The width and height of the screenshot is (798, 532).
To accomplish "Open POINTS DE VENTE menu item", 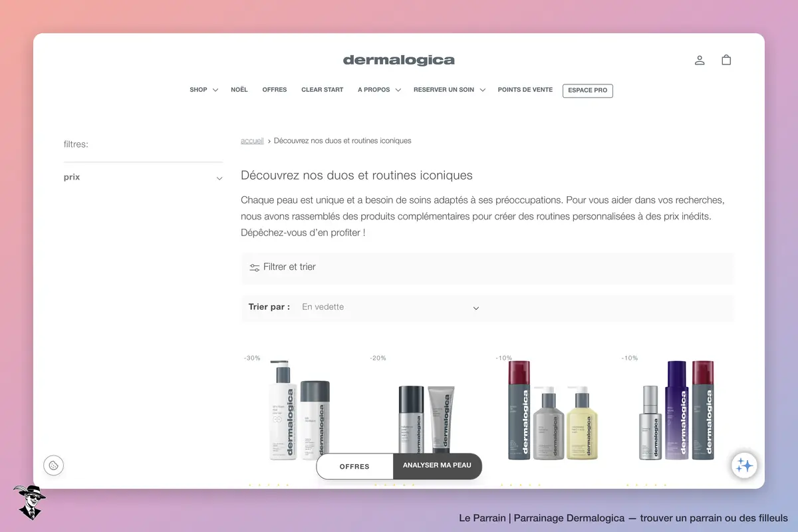I will coord(525,90).
